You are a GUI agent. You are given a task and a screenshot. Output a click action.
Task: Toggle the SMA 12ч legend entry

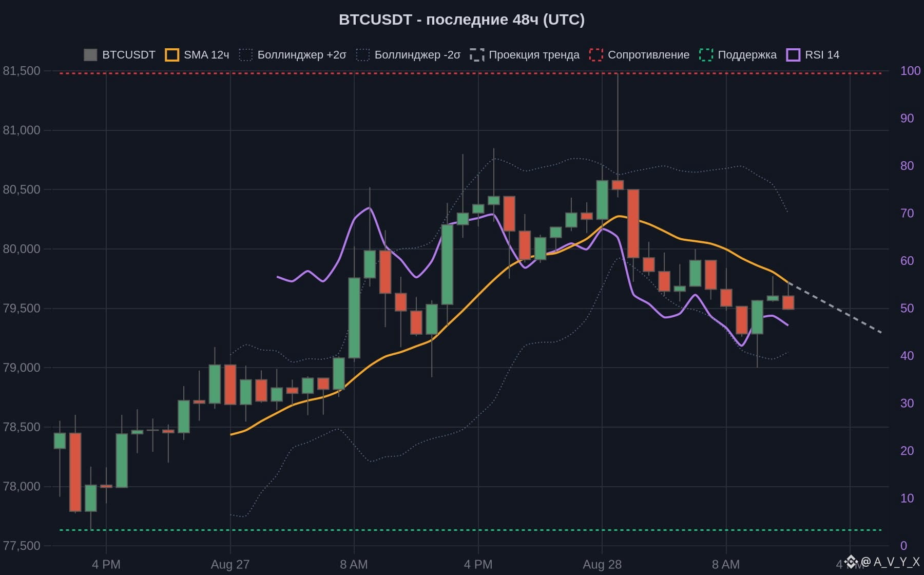(197, 55)
